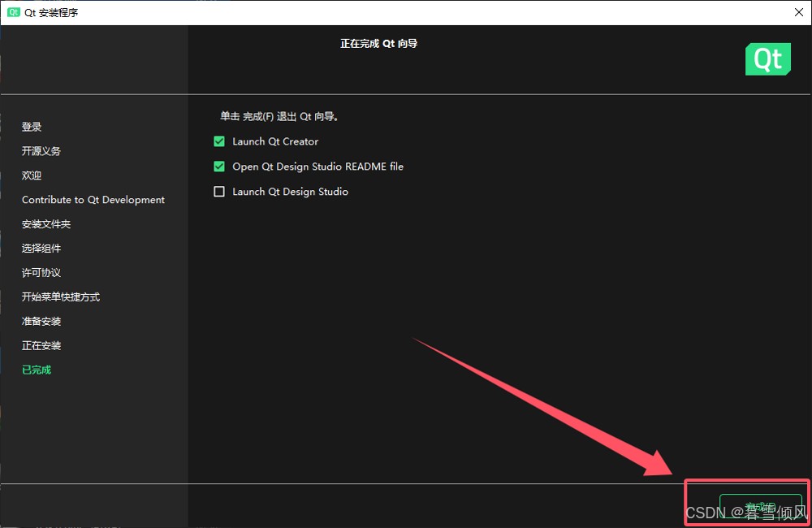Click the Qt icon in the title bar

14,12
